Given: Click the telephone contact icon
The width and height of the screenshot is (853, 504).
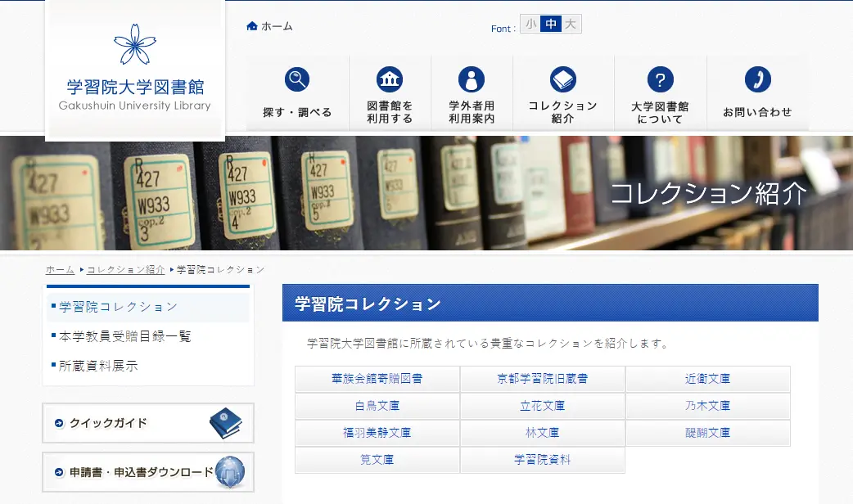Looking at the screenshot, I should (758, 79).
